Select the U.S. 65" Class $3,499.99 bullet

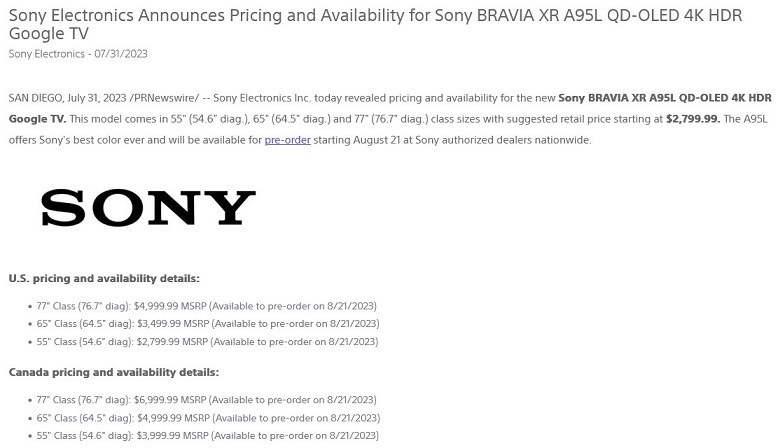208,324
